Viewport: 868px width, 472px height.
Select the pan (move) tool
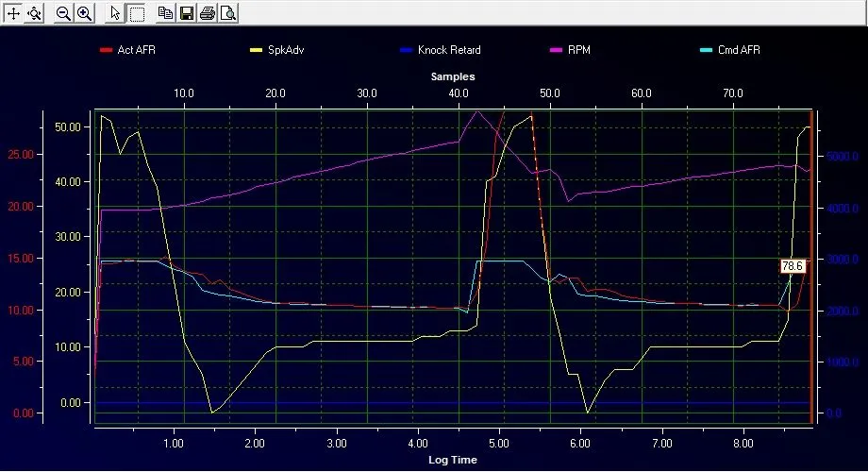click(13, 13)
